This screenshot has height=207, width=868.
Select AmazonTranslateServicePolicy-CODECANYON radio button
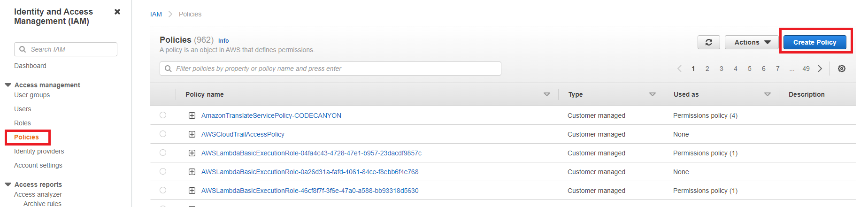(x=163, y=115)
